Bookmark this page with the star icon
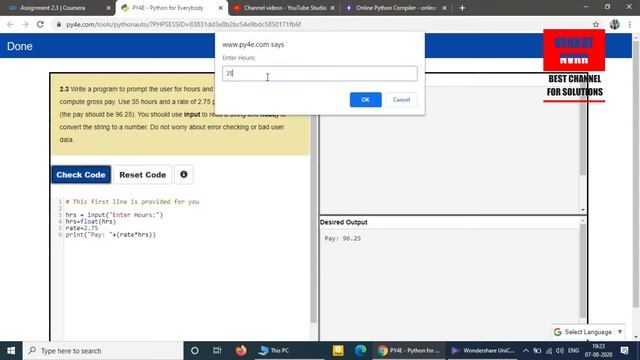This screenshot has height=360, width=640. (x=596, y=24)
